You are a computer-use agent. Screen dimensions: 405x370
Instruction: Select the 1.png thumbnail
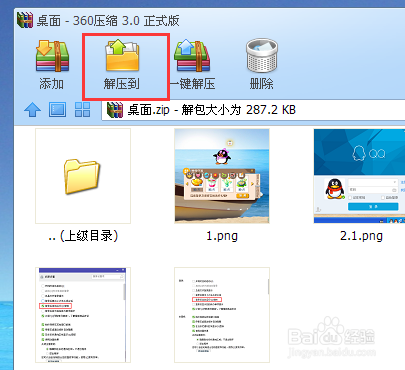coord(222,176)
